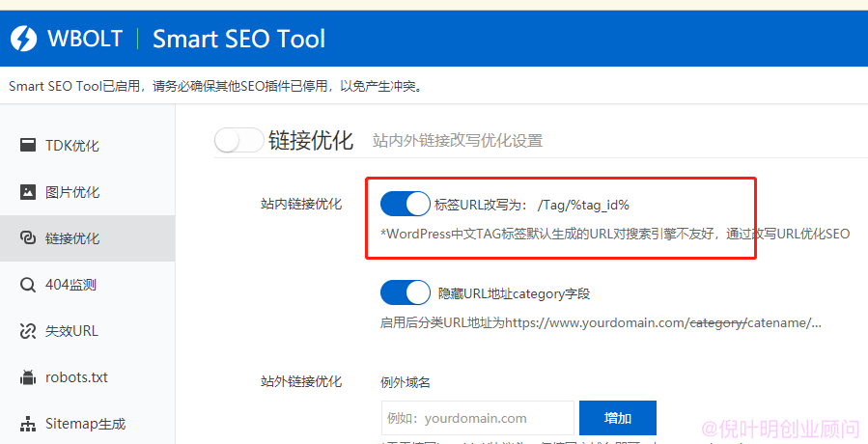
Task: Click the 站内外链接改写优化设置 subtitle
Action: pos(458,141)
